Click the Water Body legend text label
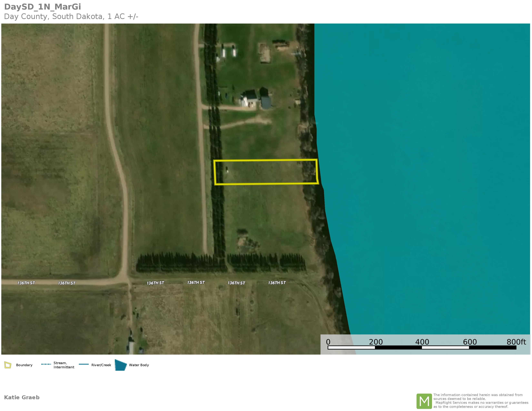The image size is (532, 411). tap(139, 365)
